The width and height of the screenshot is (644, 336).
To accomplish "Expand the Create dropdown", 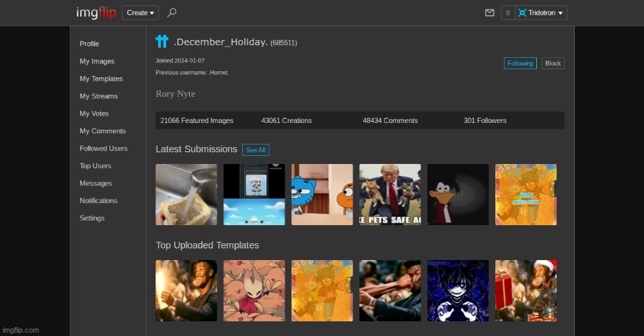I will click(x=140, y=13).
